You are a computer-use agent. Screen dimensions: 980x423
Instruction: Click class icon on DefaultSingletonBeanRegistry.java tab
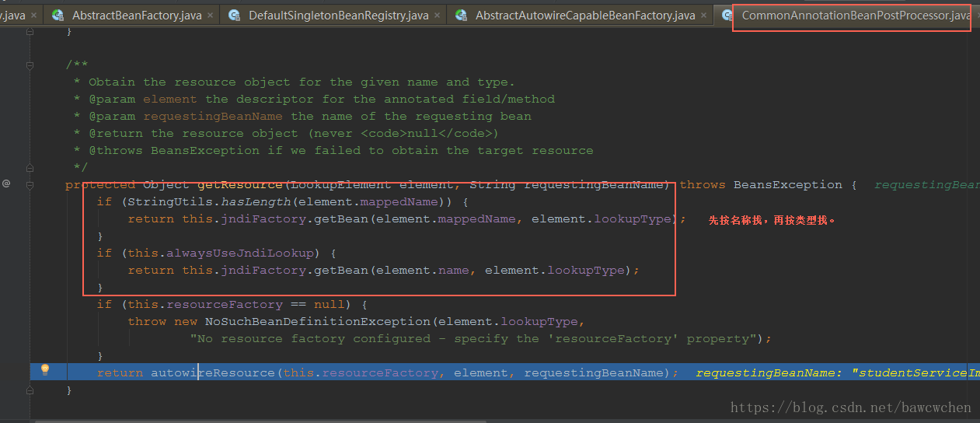(x=234, y=15)
